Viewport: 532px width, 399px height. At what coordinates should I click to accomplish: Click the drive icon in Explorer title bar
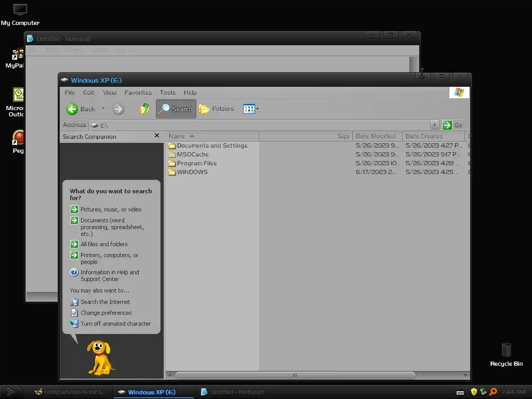tap(64, 80)
